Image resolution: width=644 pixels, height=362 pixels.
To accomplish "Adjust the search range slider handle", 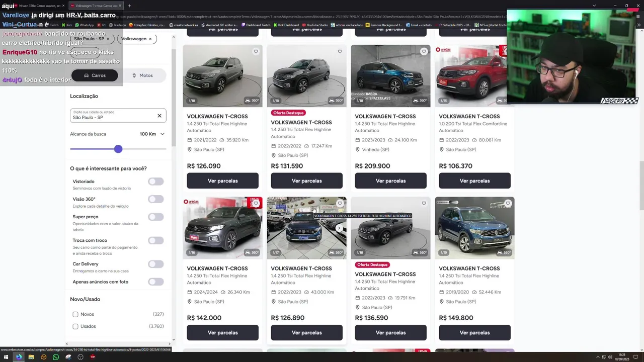I will [x=118, y=149].
